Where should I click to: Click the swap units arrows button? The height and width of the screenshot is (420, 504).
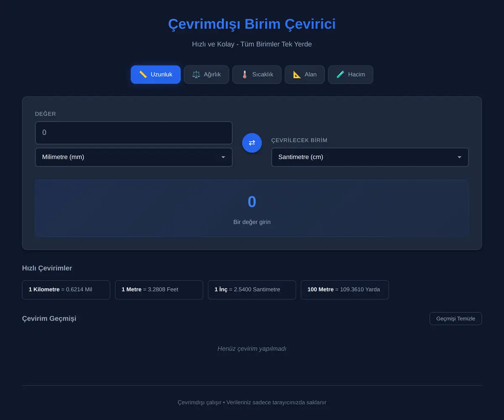point(252,143)
